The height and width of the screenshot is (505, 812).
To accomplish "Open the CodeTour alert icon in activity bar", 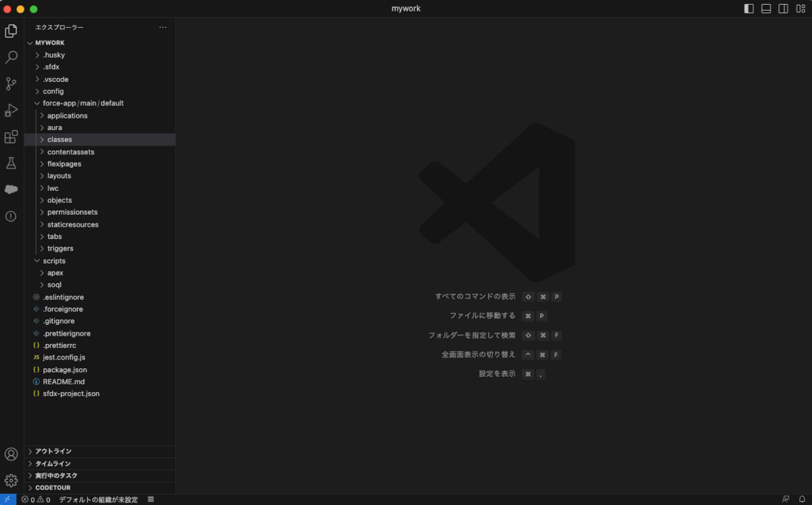I will coord(11,216).
